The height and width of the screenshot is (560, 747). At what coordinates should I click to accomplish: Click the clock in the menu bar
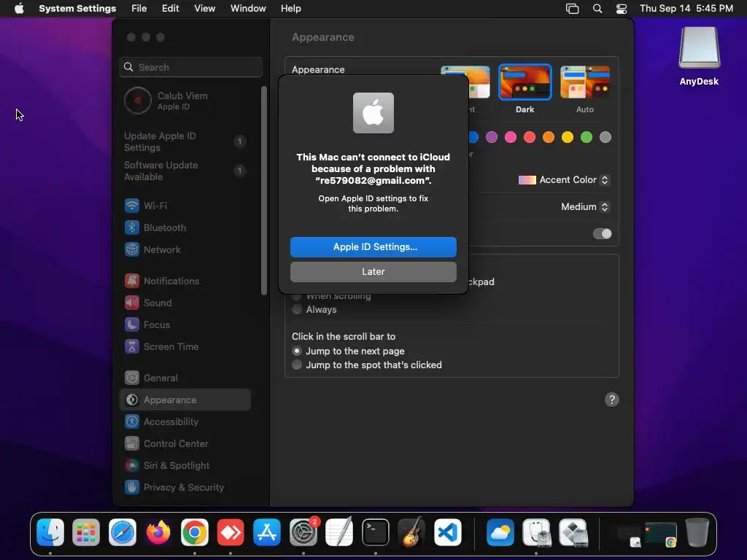point(686,9)
